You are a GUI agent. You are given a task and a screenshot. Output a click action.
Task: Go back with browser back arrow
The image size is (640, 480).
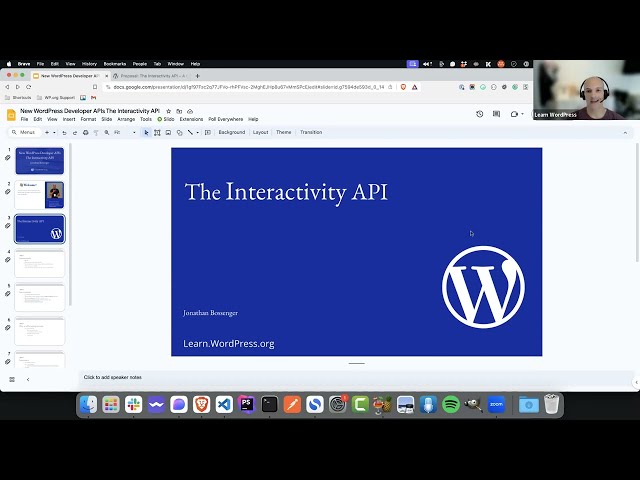7,87
